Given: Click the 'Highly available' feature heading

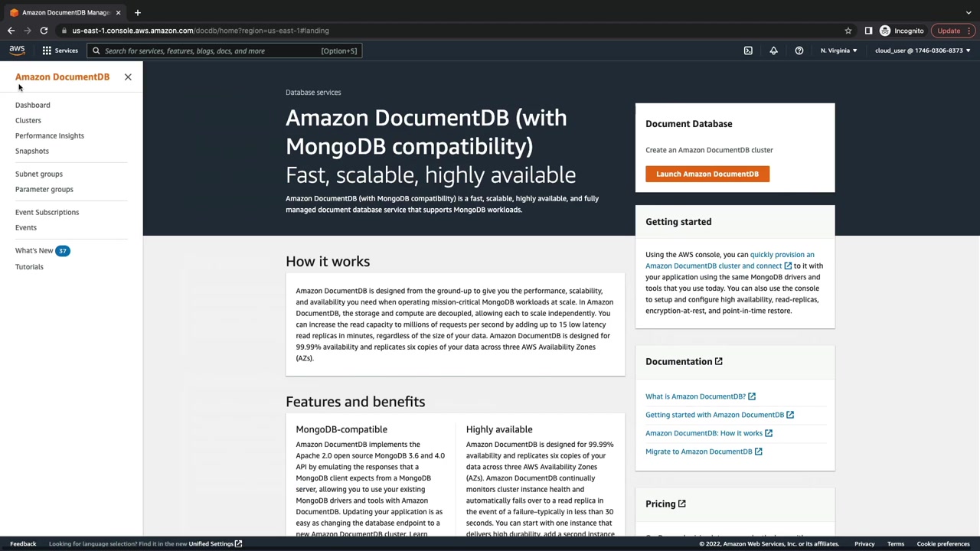Looking at the screenshot, I should [x=499, y=429].
